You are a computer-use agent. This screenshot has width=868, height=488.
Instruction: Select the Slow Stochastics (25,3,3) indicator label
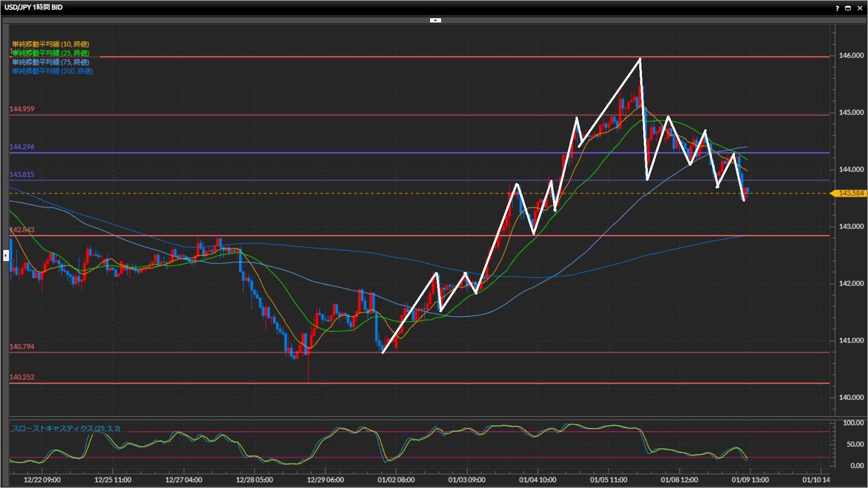point(66,428)
